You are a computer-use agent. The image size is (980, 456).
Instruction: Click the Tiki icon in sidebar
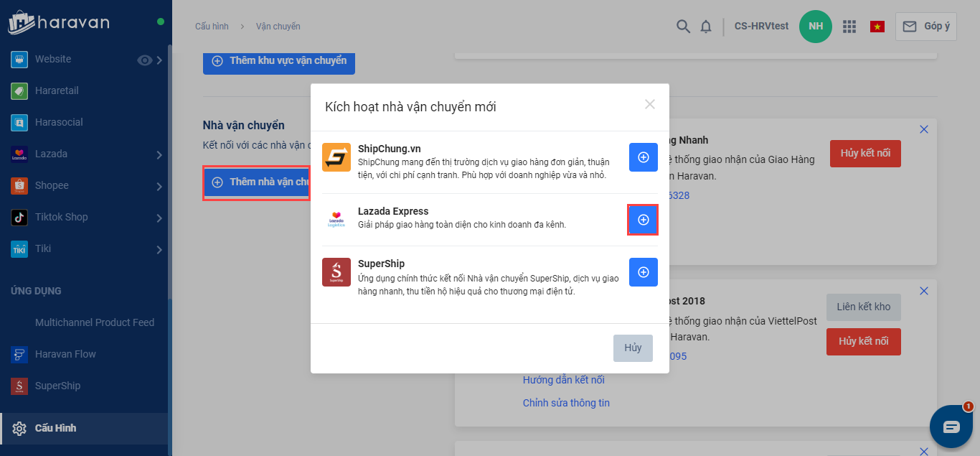tap(19, 249)
